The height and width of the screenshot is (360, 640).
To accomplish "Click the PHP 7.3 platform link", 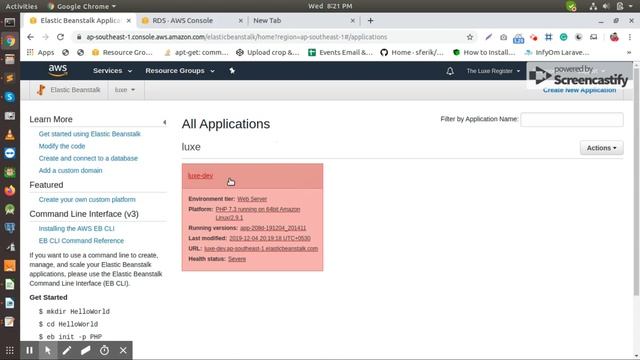I will tap(258, 213).
